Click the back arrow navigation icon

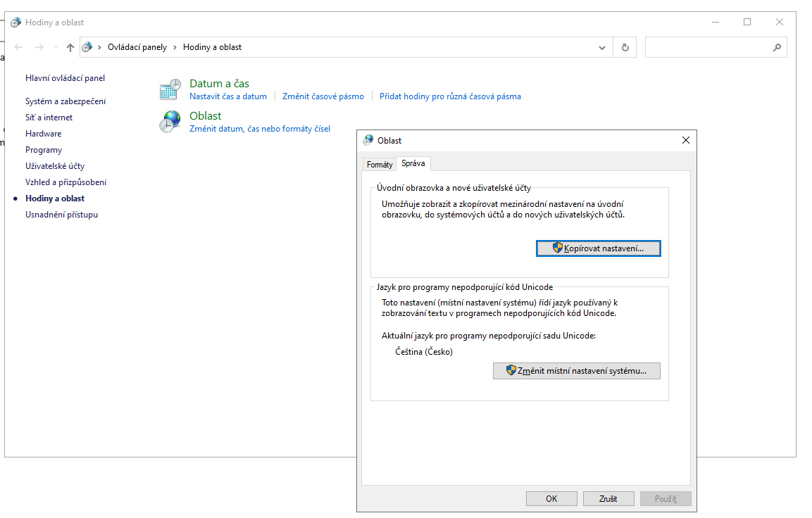19,47
